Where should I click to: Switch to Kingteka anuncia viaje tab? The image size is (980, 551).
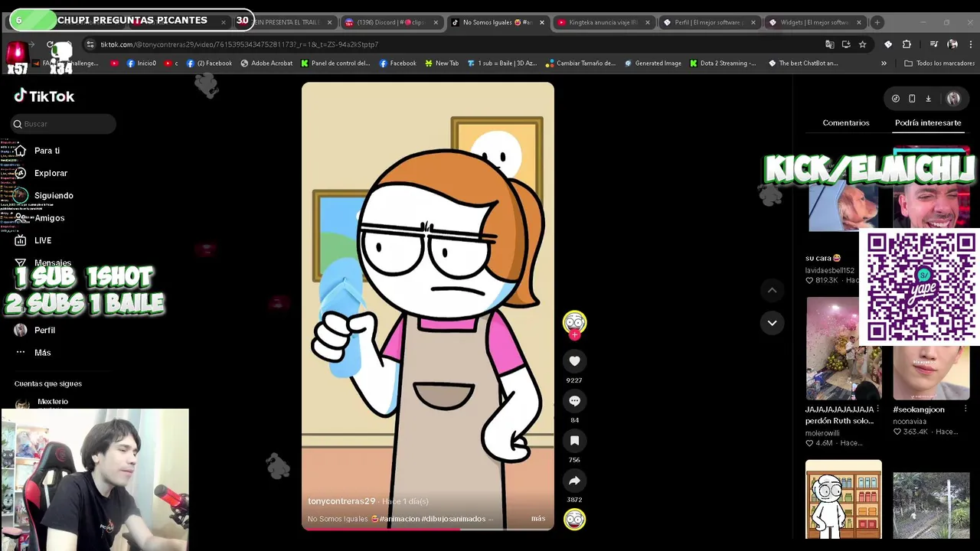coord(602,22)
